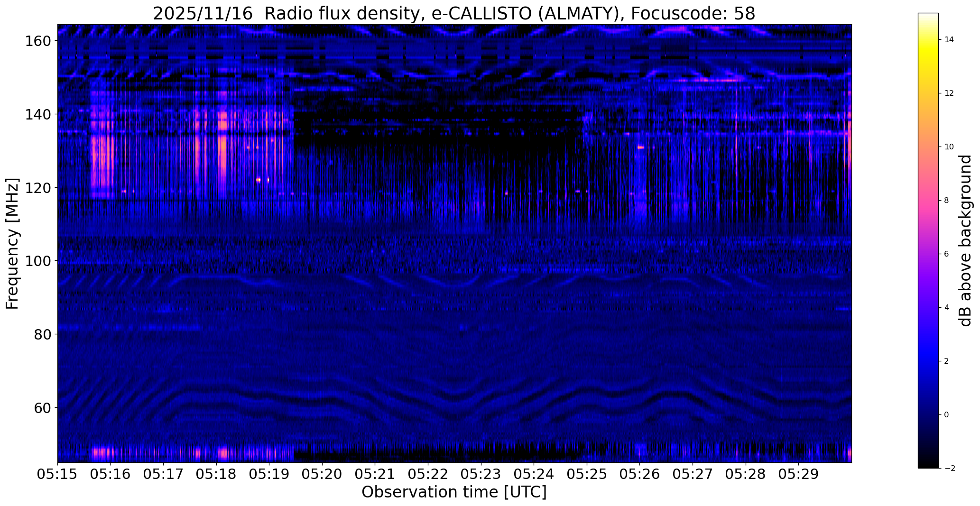The image size is (980, 506).
Task: Click the colorbar tick value 2
Action: 947,361
